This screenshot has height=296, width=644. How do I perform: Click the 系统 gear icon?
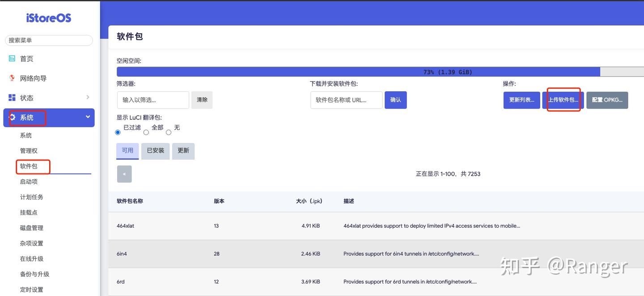pos(13,118)
